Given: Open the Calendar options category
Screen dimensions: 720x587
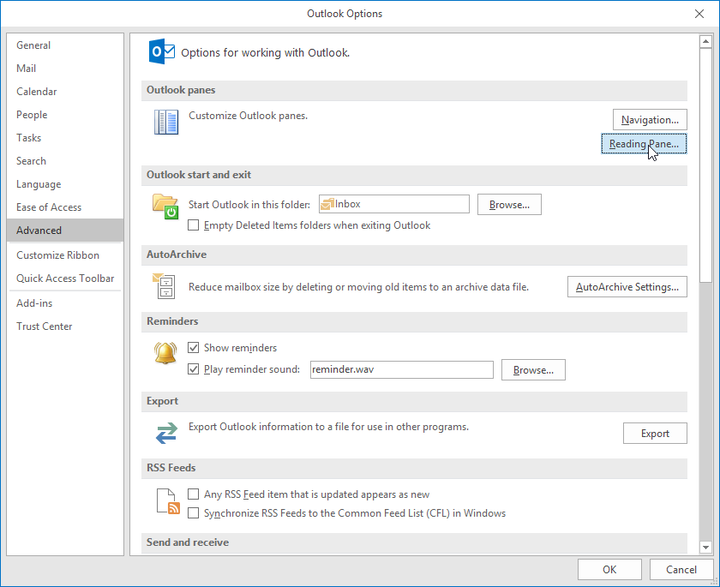Looking at the screenshot, I should click(65, 91).
